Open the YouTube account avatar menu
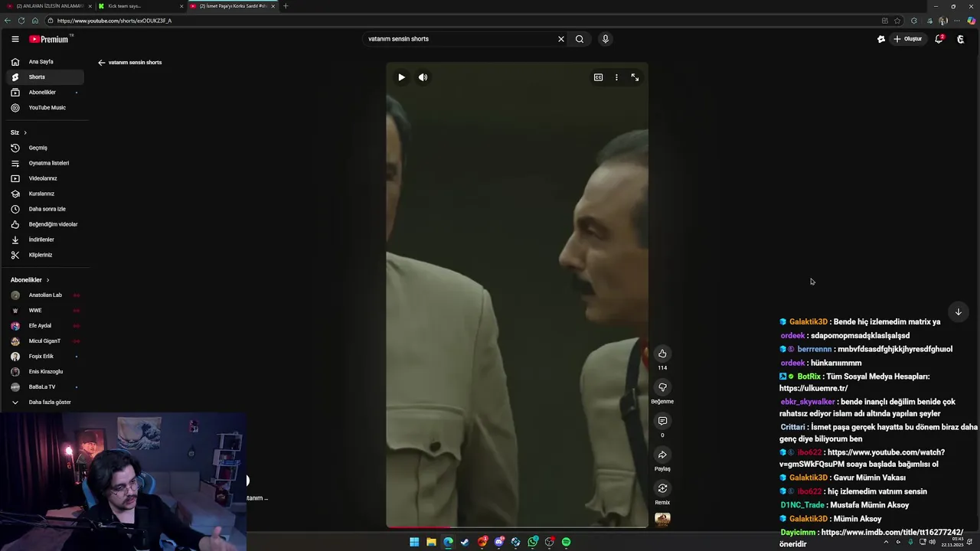980x551 pixels. pos(961,39)
